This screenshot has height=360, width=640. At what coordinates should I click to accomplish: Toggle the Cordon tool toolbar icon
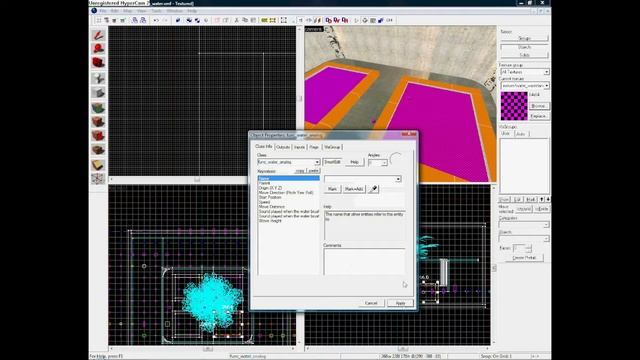pyautogui.click(x=264, y=20)
